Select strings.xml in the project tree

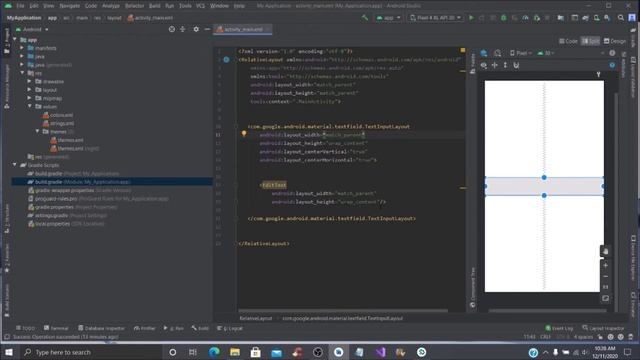(x=58, y=123)
